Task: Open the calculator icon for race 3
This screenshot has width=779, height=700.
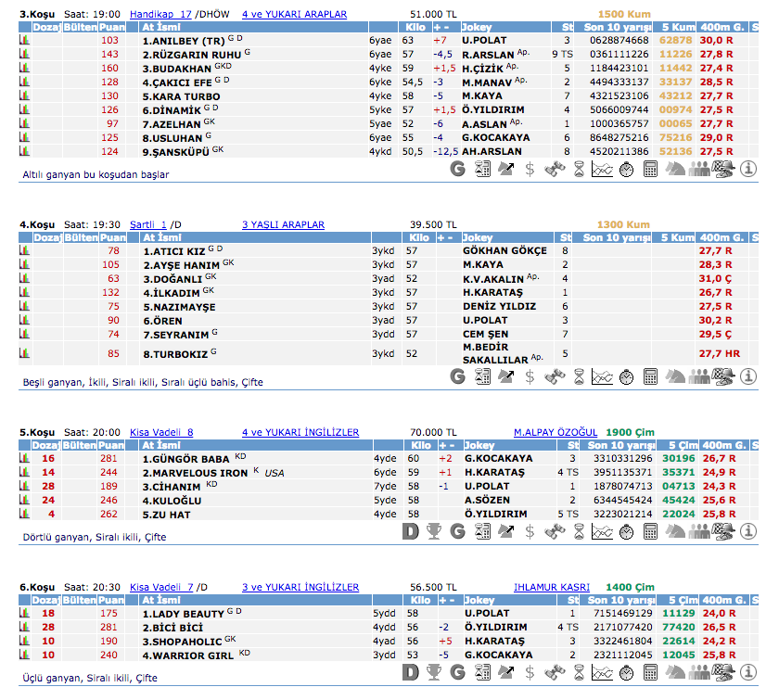Action: [x=650, y=169]
